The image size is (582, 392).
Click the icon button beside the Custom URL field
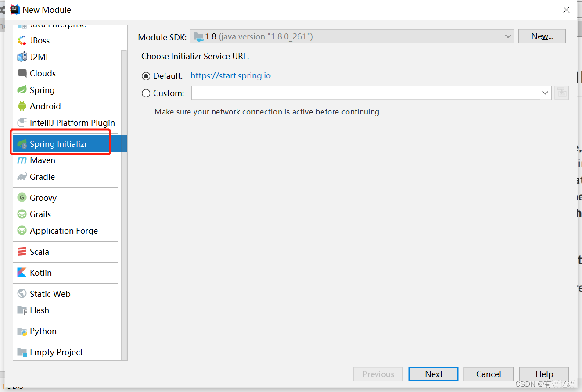(x=562, y=93)
